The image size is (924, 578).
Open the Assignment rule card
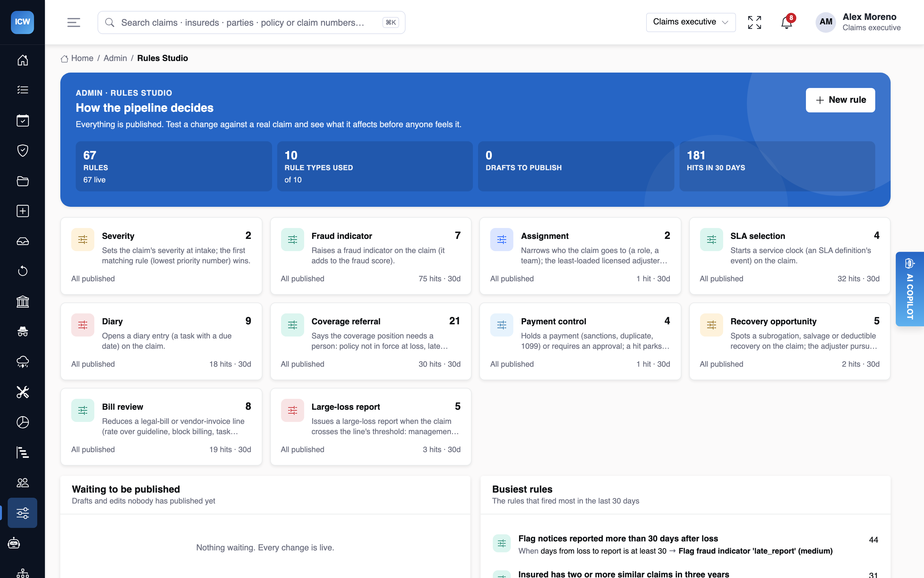[x=580, y=256]
